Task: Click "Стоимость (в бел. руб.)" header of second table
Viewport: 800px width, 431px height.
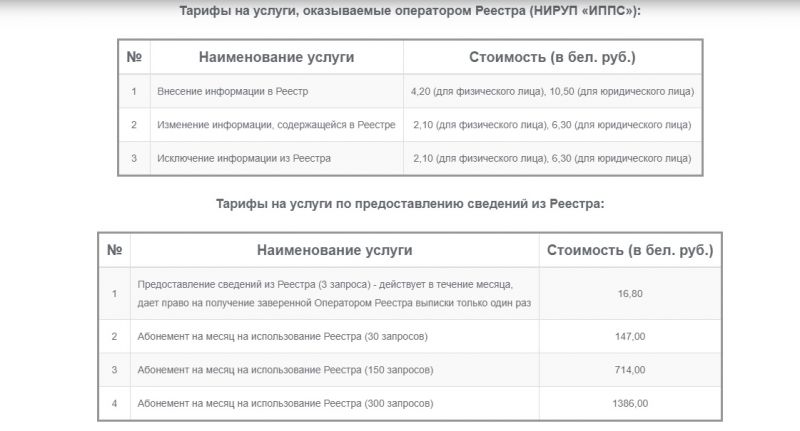Action: click(630, 250)
